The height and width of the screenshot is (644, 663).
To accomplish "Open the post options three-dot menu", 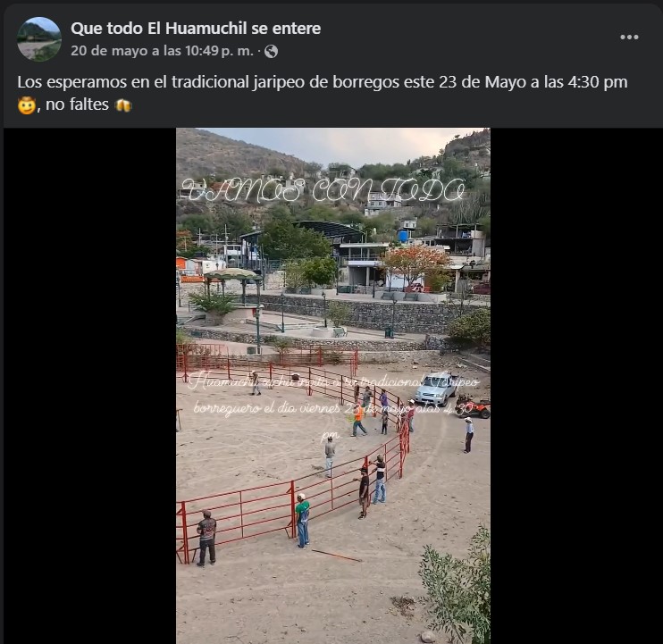I will [629, 38].
